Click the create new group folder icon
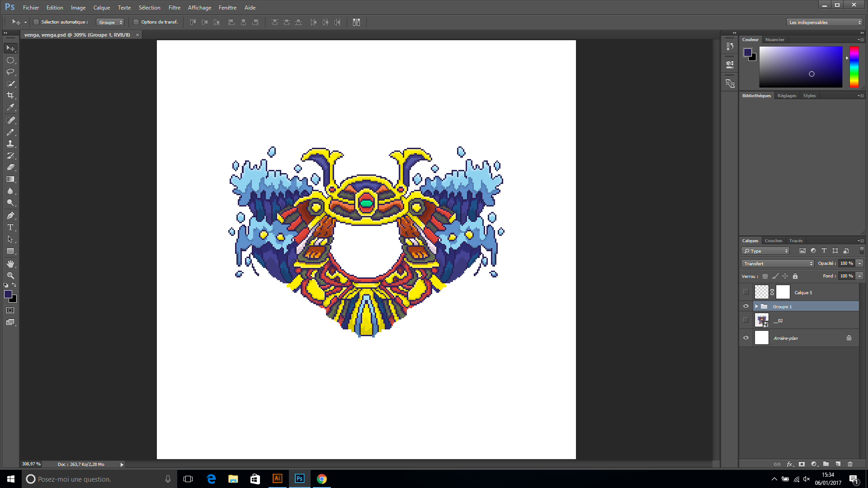 click(x=826, y=464)
